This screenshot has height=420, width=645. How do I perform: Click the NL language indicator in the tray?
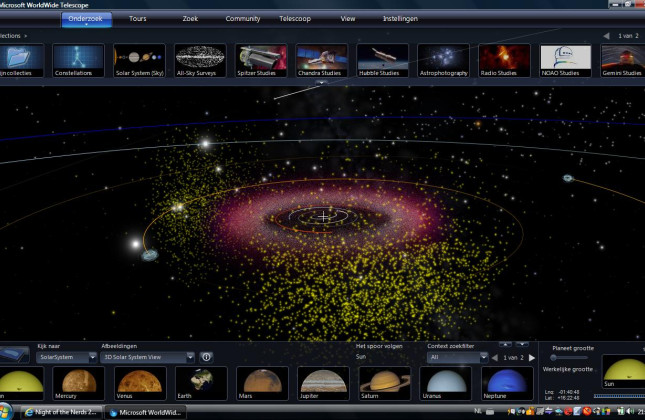pos(478,411)
